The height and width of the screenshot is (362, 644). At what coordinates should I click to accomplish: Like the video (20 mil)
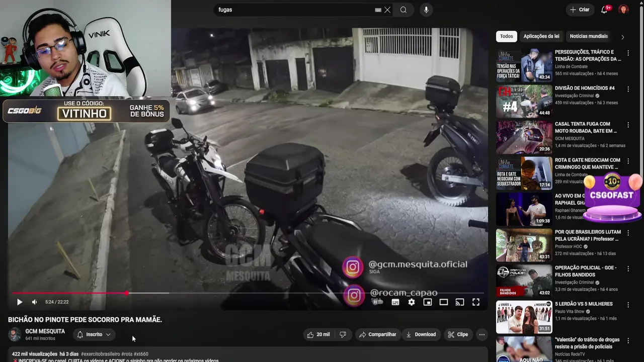[x=318, y=334]
